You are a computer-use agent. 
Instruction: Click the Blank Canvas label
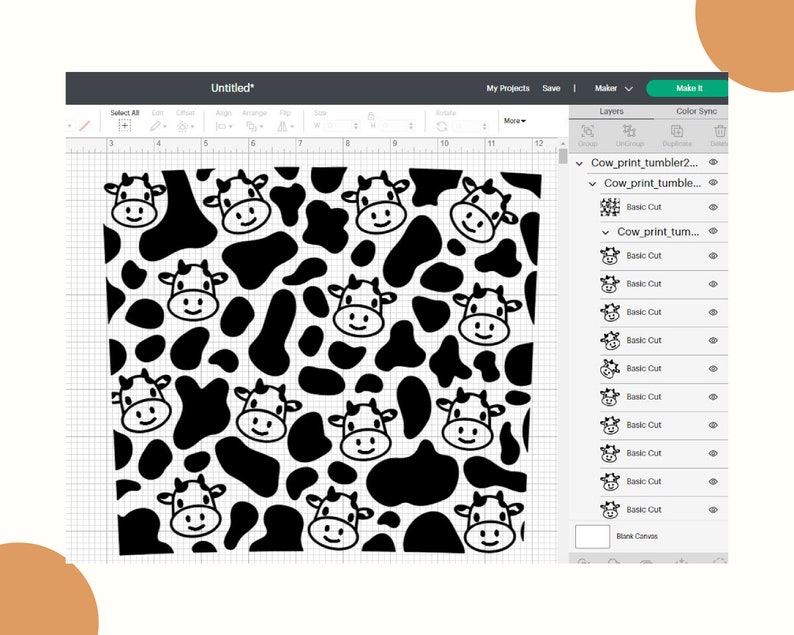637,536
